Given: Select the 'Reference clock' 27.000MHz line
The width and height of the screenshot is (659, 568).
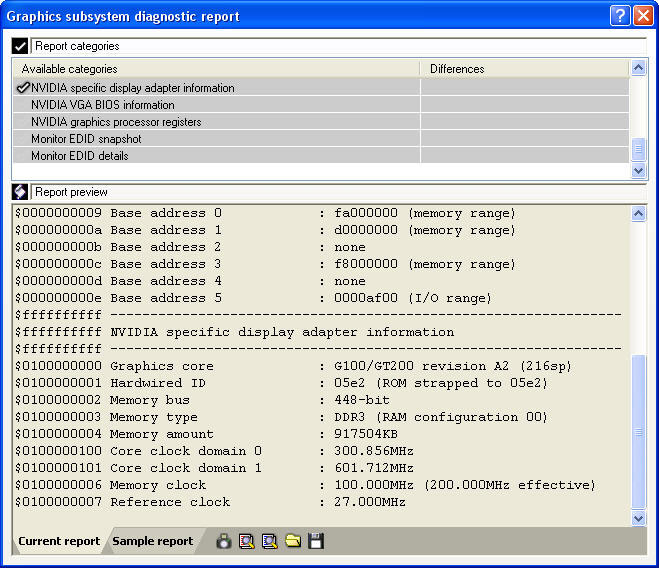Looking at the screenshot, I should (x=210, y=502).
